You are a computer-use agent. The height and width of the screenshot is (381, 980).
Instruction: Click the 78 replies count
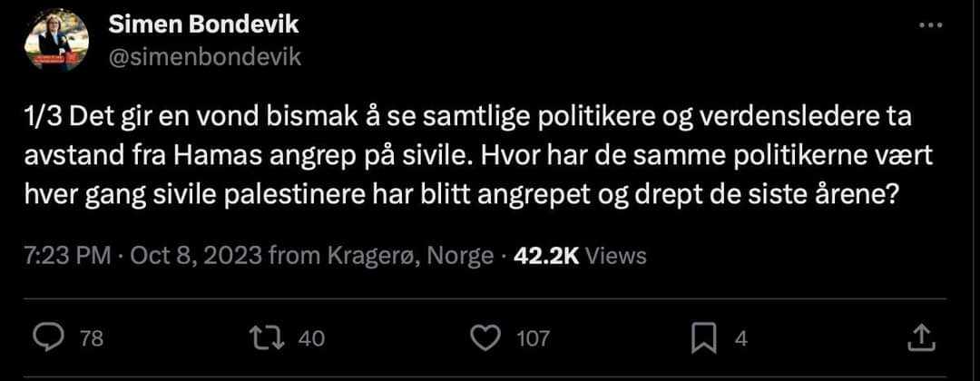(92, 338)
